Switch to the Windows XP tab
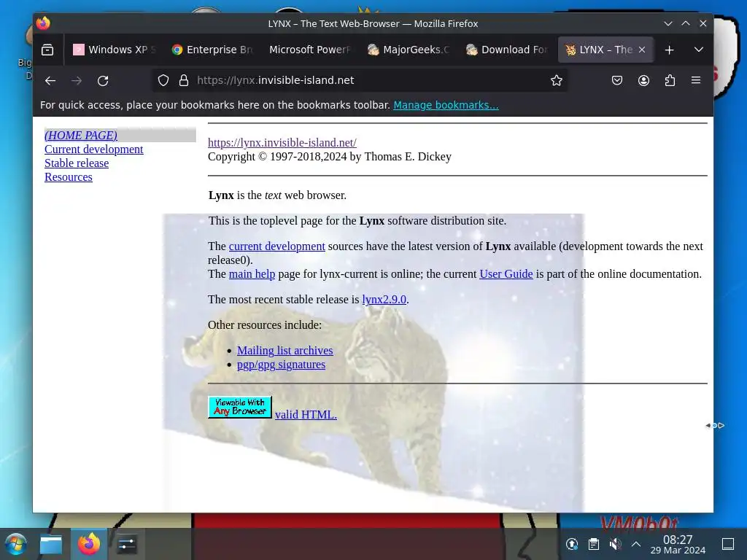Screen dimensions: 747x560 (115, 50)
